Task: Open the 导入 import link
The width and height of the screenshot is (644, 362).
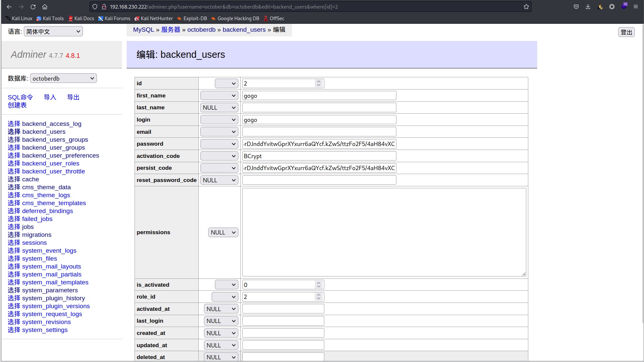Action: tap(50, 97)
